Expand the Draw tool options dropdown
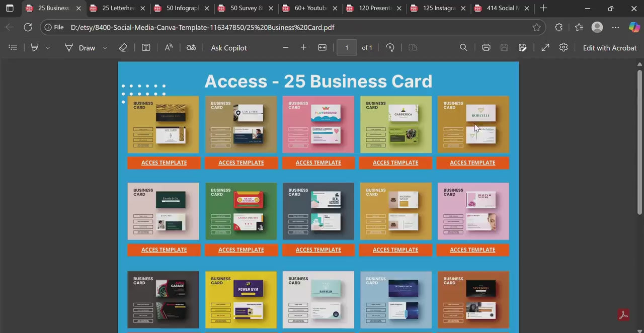Screen dimensions: 644x333 (x=105, y=48)
